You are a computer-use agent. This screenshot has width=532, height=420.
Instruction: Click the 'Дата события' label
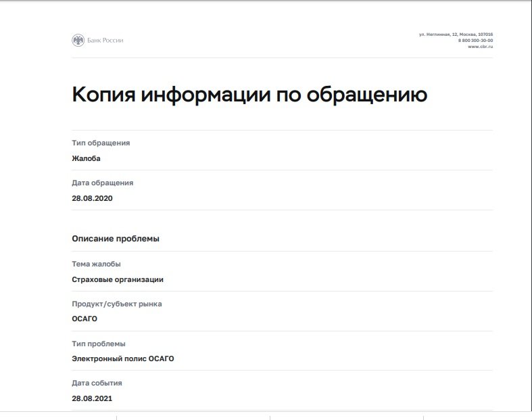97,383
